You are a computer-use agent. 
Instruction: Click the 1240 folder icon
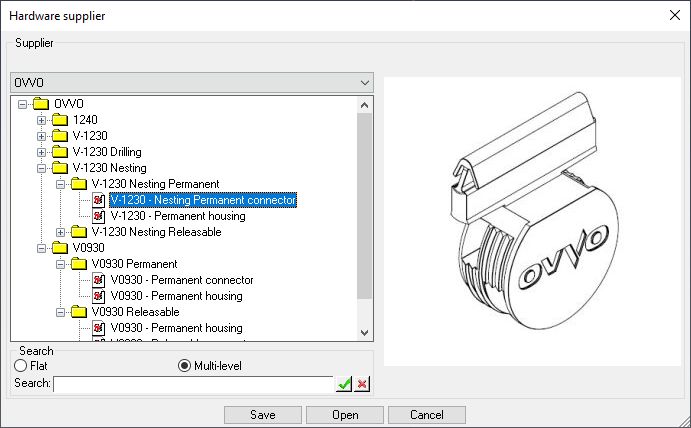click(60, 120)
